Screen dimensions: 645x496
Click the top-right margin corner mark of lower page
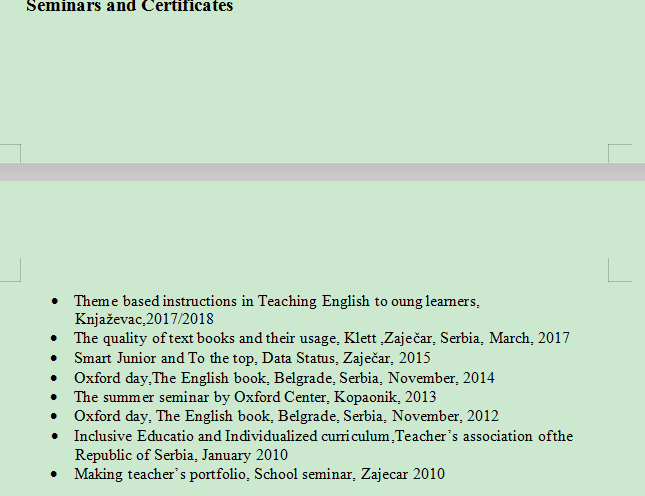click(619, 269)
